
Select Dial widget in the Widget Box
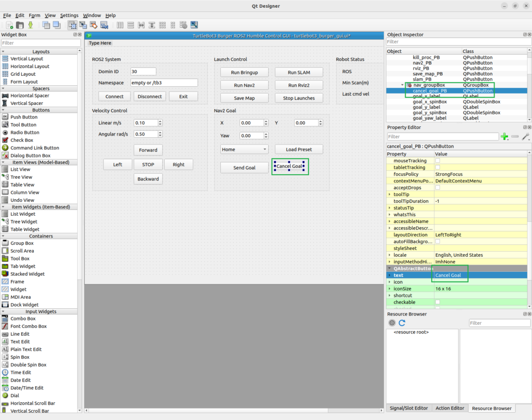(x=15, y=396)
